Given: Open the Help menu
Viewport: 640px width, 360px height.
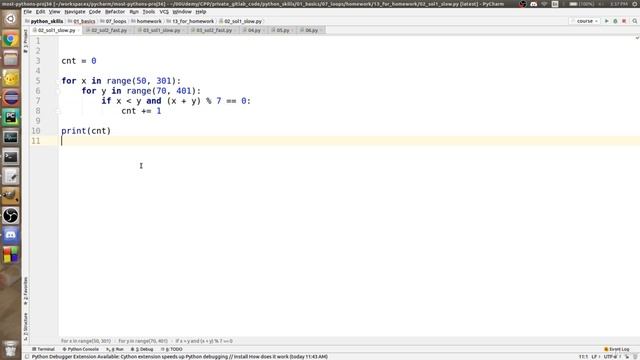Looking at the screenshot, I should (200, 12).
